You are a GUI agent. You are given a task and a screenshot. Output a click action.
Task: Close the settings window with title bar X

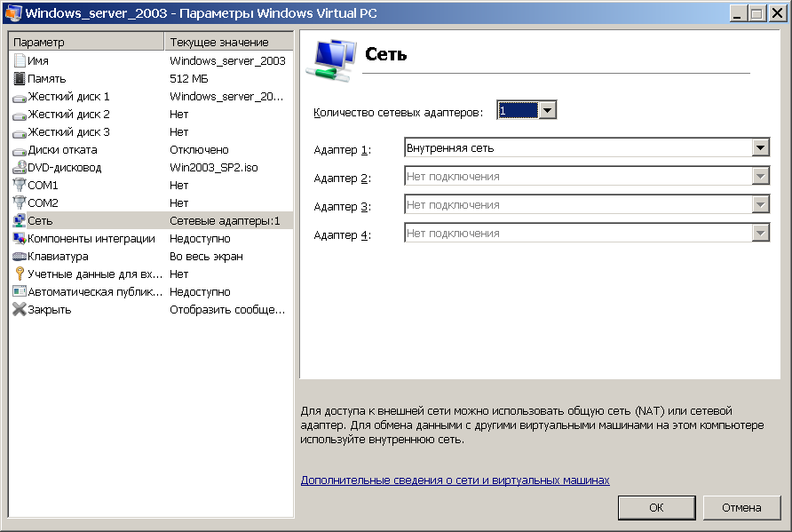[x=777, y=13]
